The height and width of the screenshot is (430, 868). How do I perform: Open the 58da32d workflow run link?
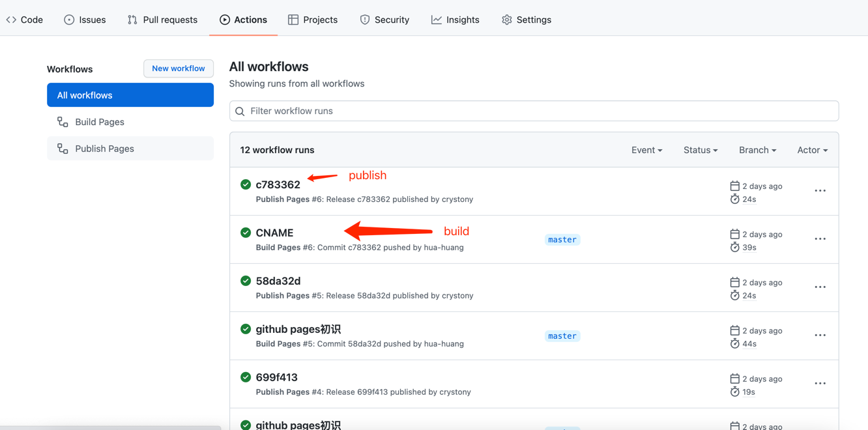click(278, 281)
